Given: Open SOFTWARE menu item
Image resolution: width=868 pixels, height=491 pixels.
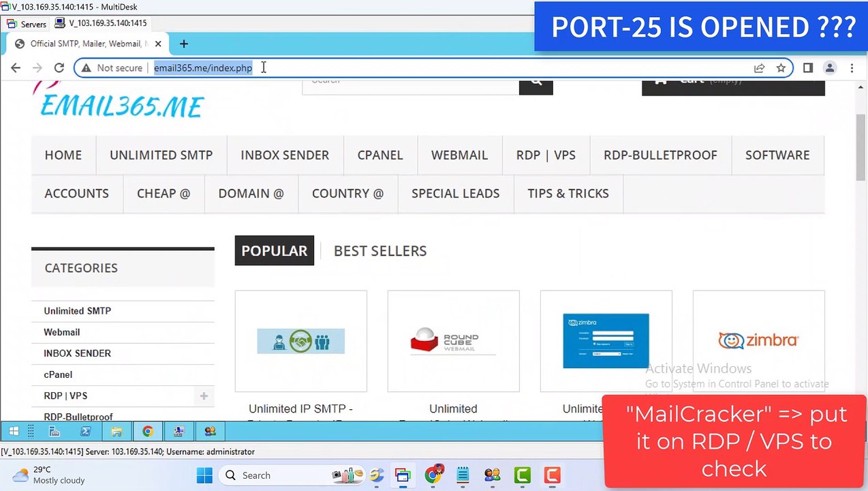Looking at the screenshot, I should click(x=777, y=155).
